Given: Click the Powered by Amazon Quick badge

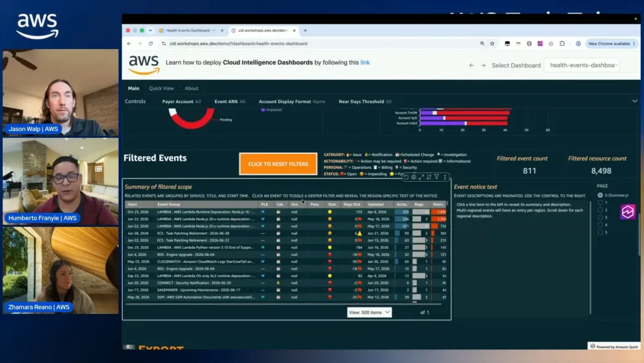Looking at the screenshot, I should [x=614, y=346].
